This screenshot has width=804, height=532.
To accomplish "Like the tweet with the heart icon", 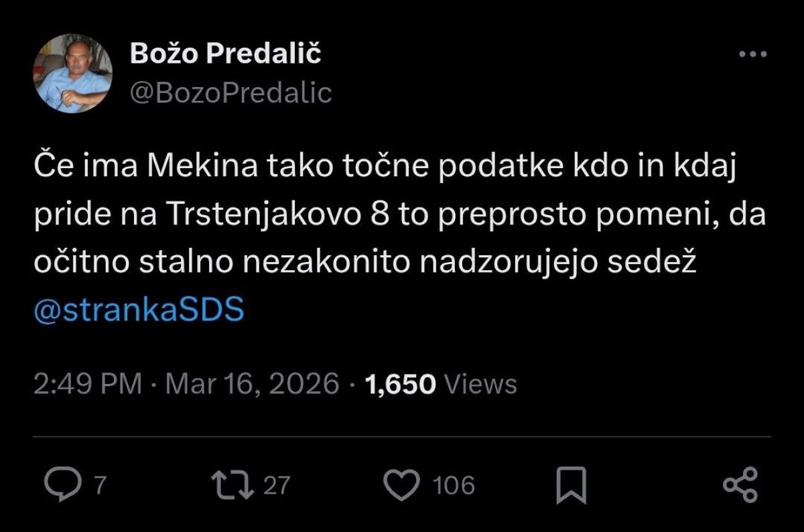I will [403, 484].
